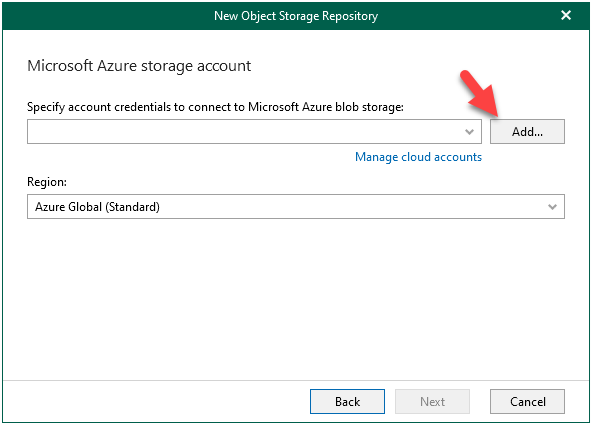Cancel the repository wizard
The height and width of the screenshot is (425, 591).
(527, 402)
